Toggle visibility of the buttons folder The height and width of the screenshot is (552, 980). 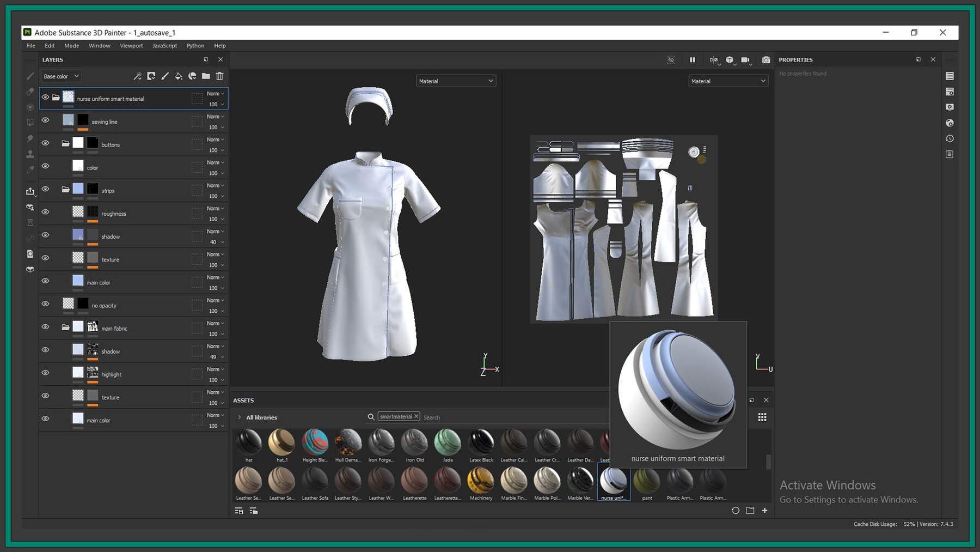(46, 143)
